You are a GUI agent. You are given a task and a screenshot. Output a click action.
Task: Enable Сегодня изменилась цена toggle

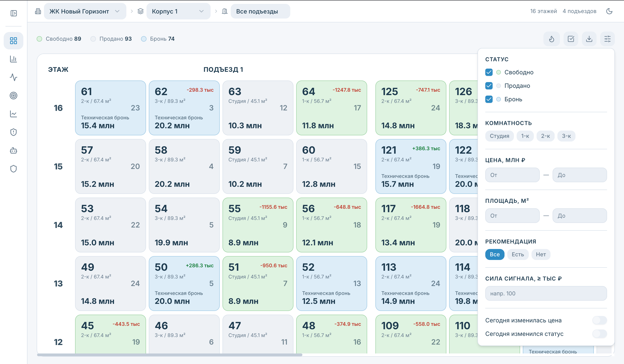click(x=599, y=320)
